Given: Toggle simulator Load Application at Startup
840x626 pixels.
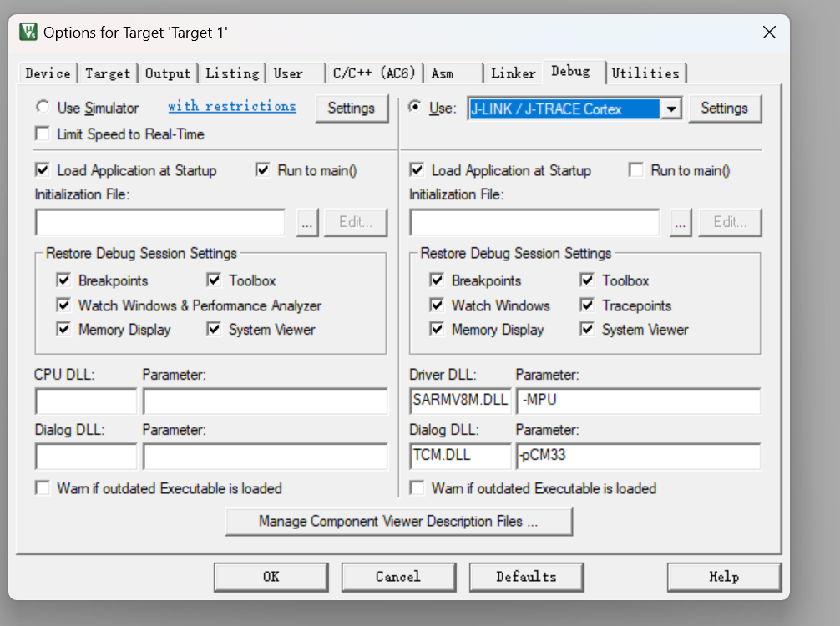Looking at the screenshot, I should (43, 170).
